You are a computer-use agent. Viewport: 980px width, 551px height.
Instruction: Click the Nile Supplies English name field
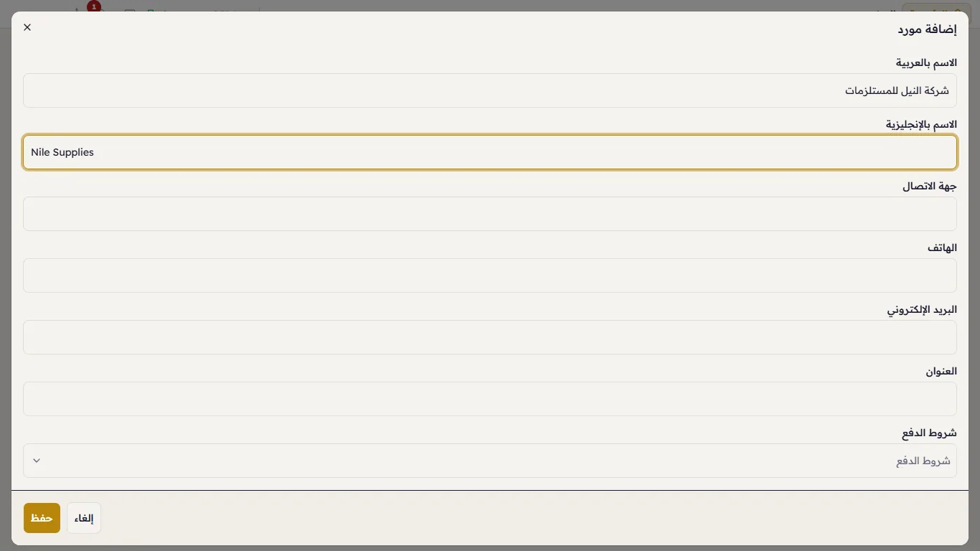[490, 152]
